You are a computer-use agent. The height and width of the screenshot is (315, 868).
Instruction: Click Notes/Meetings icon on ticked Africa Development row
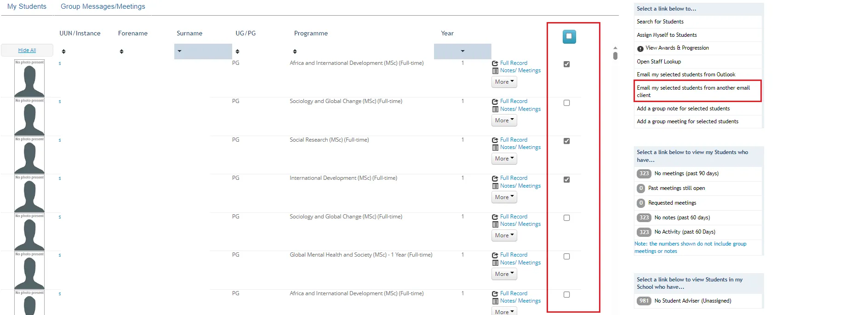(x=495, y=71)
